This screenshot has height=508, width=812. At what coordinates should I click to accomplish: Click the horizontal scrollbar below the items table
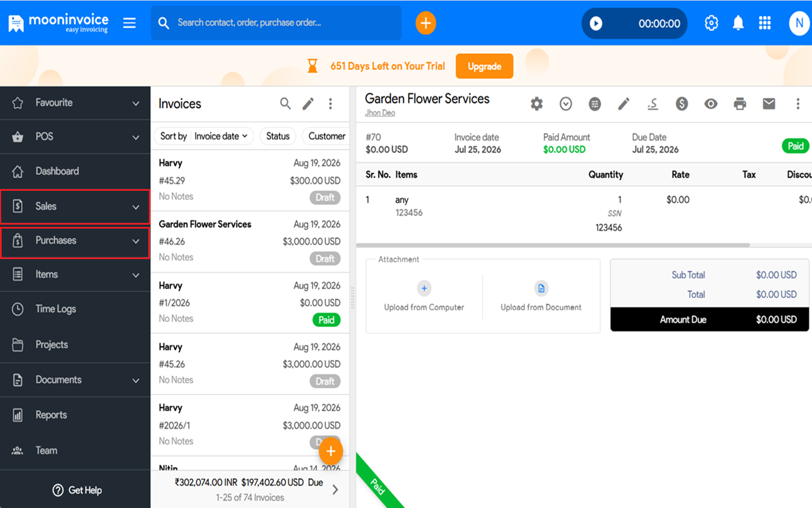tap(553, 246)
